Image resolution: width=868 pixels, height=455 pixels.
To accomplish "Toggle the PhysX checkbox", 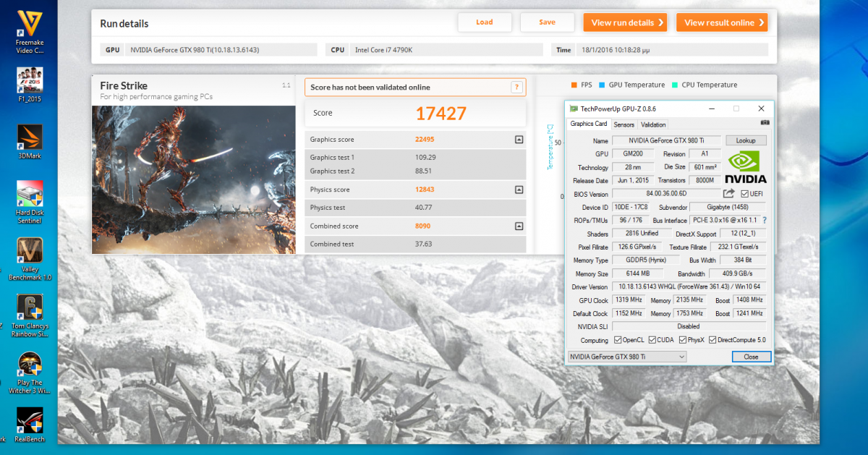I will click(681, 340).
